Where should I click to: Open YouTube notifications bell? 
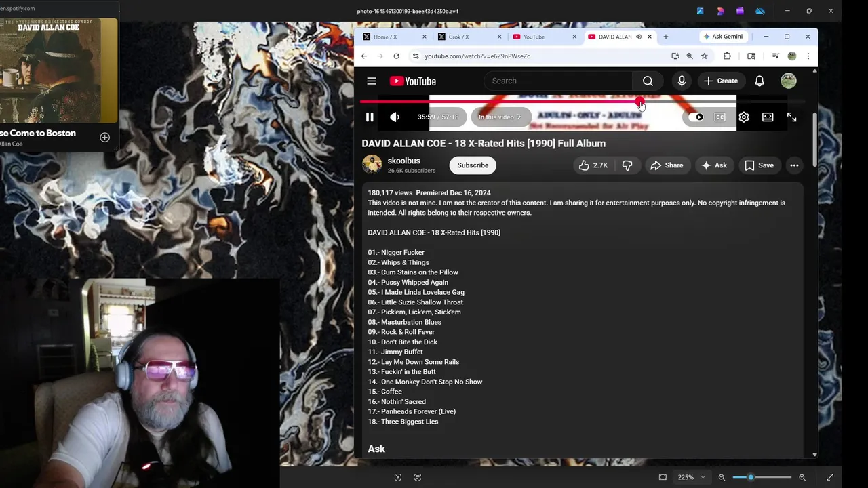click(x=759, y=81)
